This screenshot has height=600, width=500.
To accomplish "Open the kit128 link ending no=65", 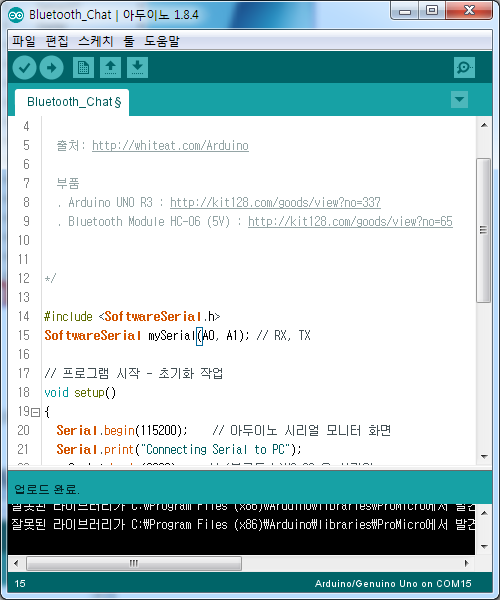I will (350, 221).
